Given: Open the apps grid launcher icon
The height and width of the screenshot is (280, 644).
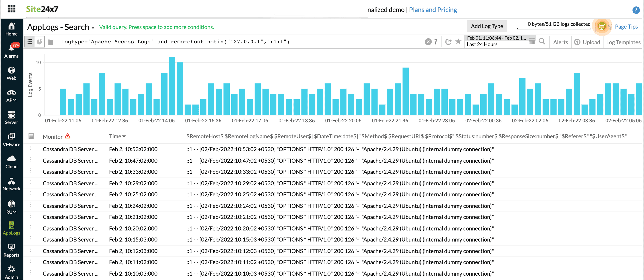Looking at the screenshot, I should pos(12,9).
